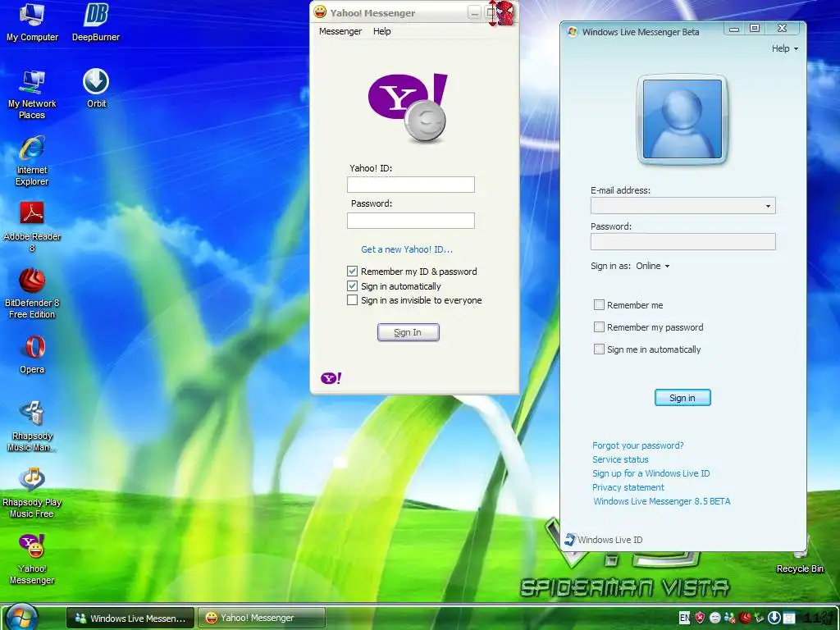Click the Yahoo! Messenger title bar smiley icon
Screen dimensions: 840x630
point(320,11)
